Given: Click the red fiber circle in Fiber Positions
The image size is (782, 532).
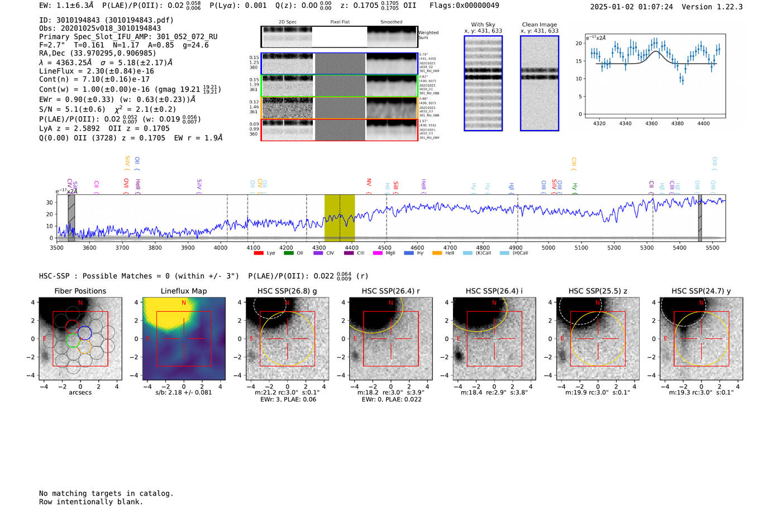Looking at the screenshot, I should 73,327.
